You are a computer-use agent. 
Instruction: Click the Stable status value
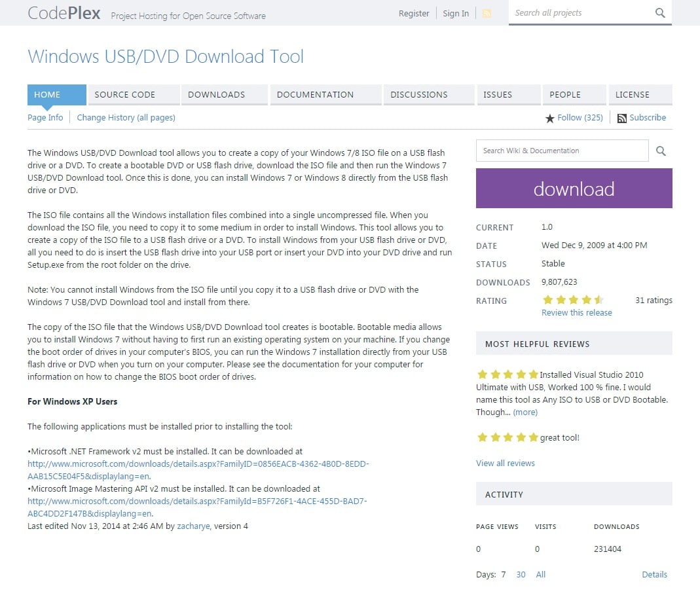point(553,264)
